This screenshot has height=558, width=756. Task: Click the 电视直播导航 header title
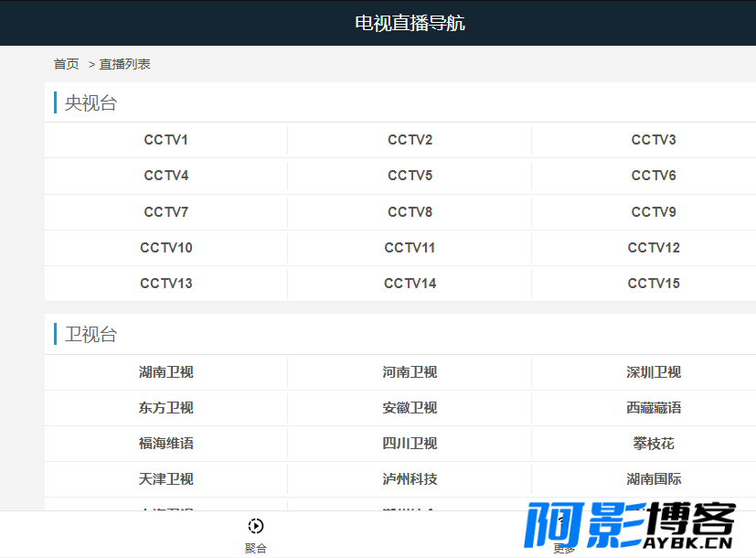[x=410, y=23]
